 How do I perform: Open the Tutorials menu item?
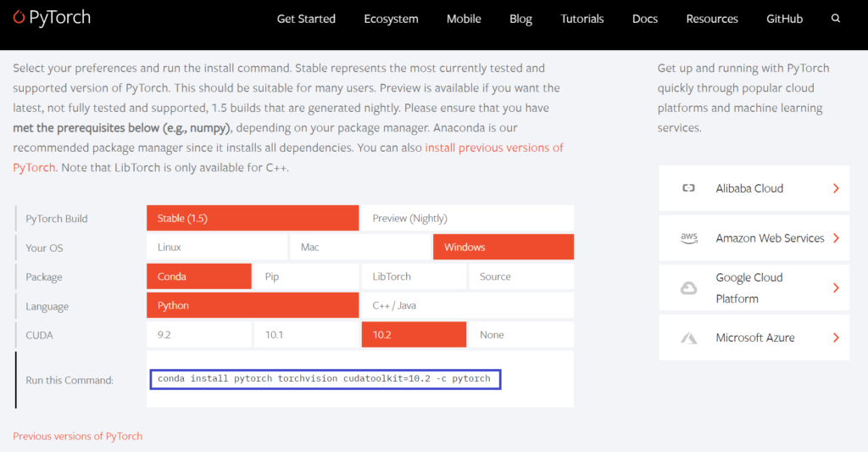(582, 19)
